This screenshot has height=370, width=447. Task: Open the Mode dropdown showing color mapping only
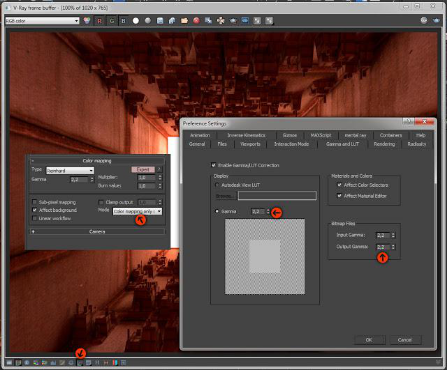(x=137, y=211)
